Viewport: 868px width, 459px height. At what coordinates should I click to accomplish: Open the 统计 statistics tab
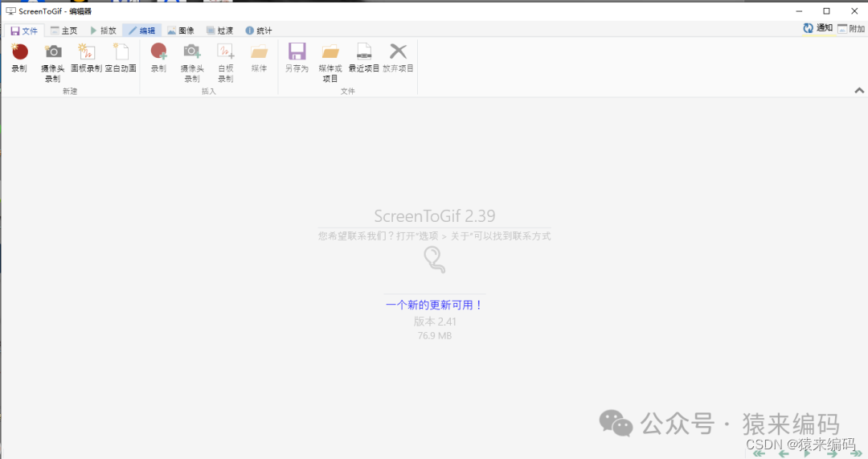(259, 31)
